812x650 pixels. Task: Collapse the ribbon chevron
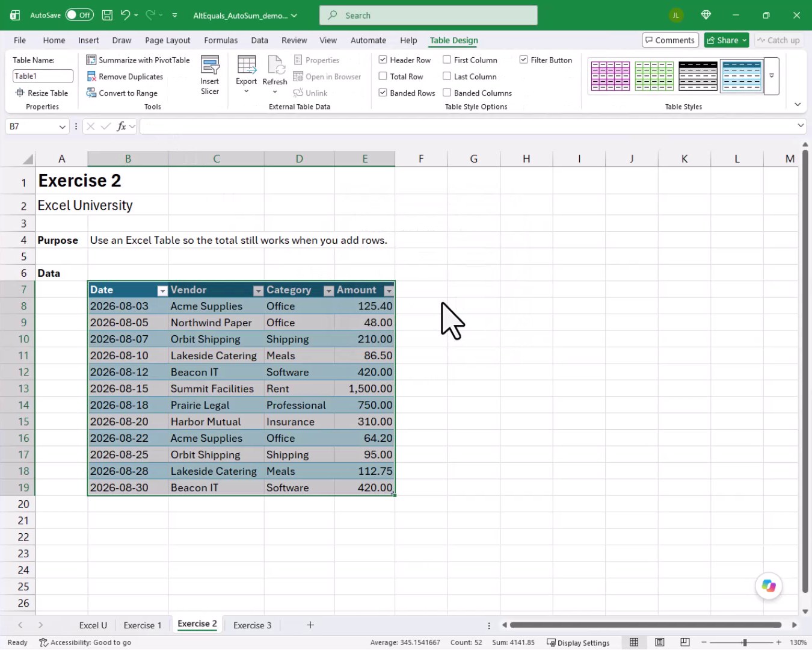coord(798,104)
